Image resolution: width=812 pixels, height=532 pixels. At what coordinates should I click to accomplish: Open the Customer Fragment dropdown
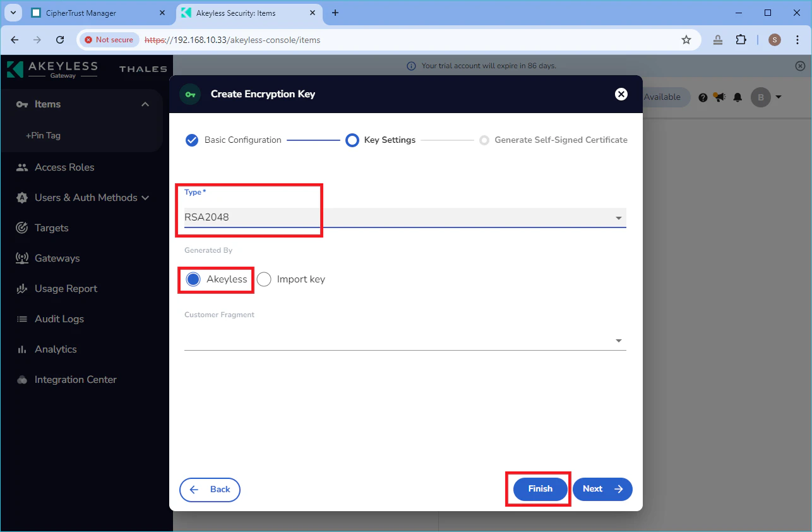(x=405, y=341)
